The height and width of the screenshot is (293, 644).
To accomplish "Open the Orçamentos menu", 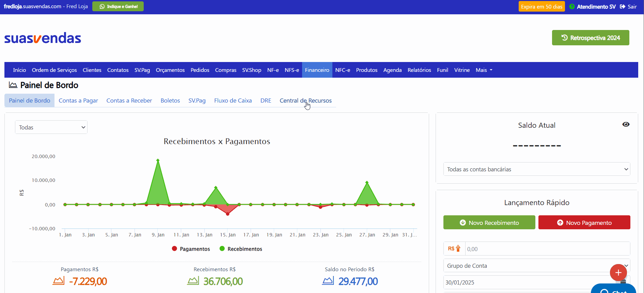I will 170,70.
